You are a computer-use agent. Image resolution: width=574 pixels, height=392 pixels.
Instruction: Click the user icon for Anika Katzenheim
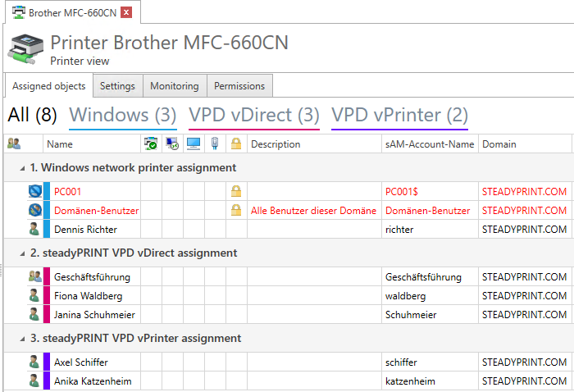pyautogui.click(x=34, y=381)
